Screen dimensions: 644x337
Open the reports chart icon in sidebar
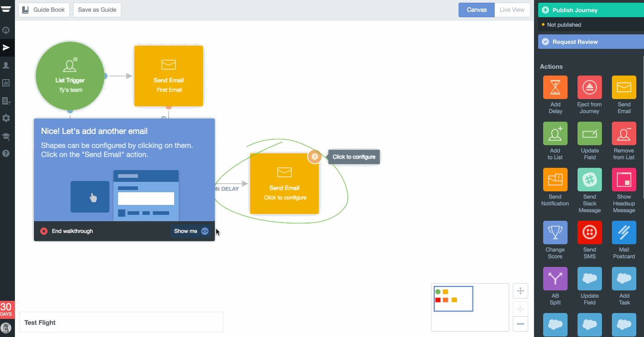pos(6,83)
